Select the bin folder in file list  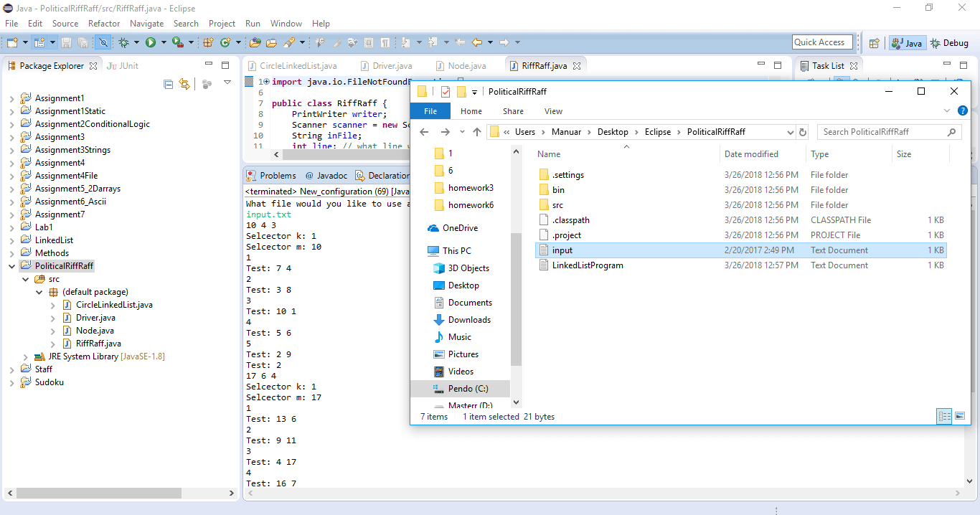point(558,190)
